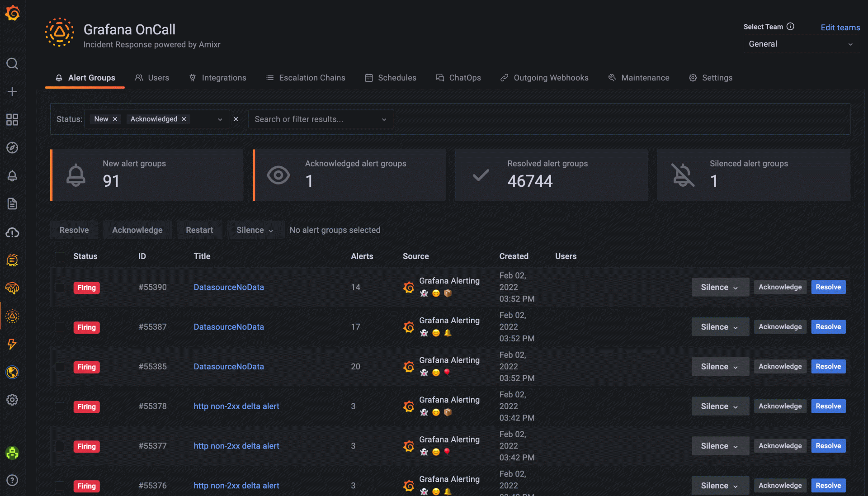Open the cloud icon in the sidebar
The width and height of the screenshot is (868, 496).
tap(12, 232)
